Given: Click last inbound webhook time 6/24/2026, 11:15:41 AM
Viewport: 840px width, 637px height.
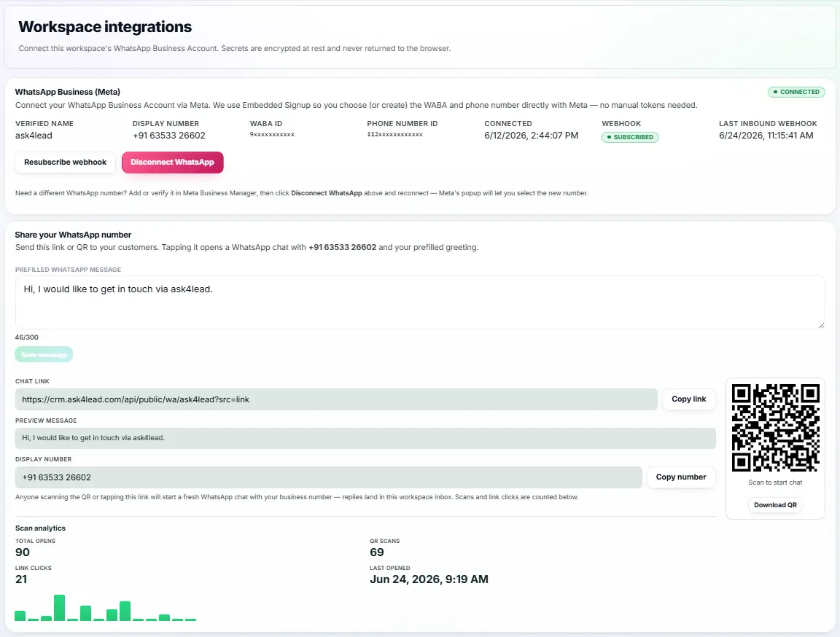Looking at the screenshot, I should coord(766,136).
